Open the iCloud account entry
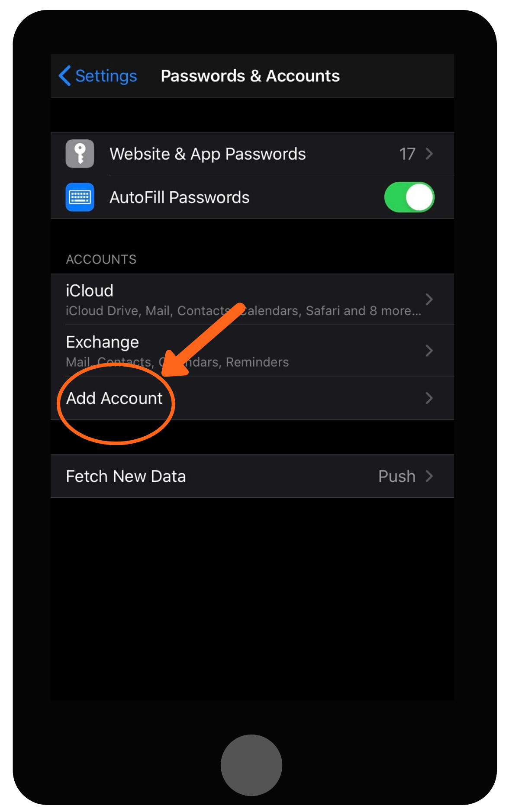 tap(252, 299)
